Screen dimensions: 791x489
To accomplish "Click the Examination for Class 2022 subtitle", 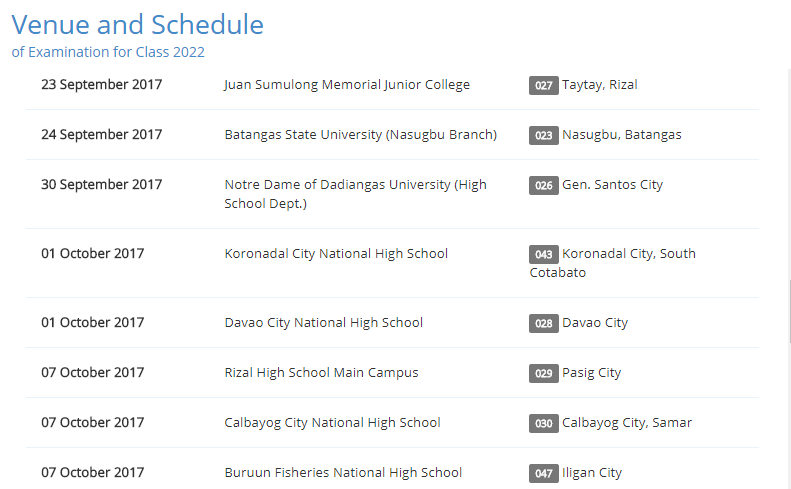I will (x=108, y=52).
